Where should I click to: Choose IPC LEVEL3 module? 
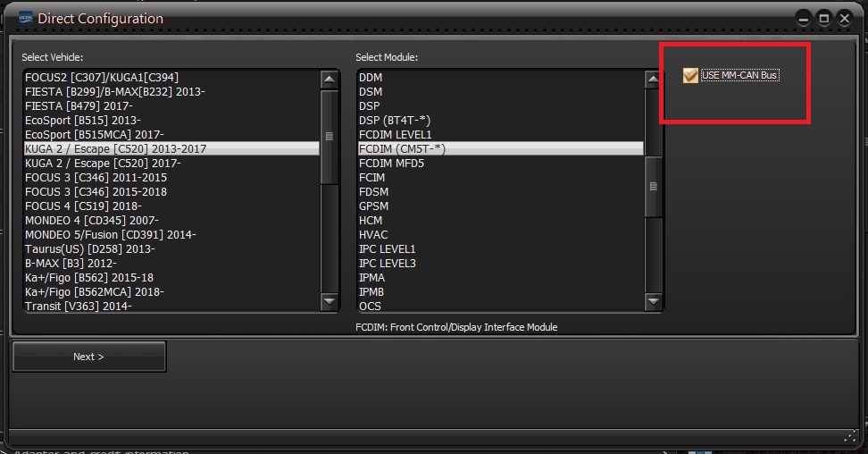[387, 263]
